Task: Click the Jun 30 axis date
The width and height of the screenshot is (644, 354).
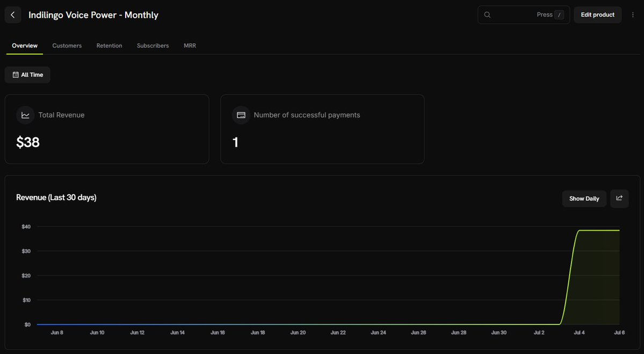Action: (x=499, y=333)
